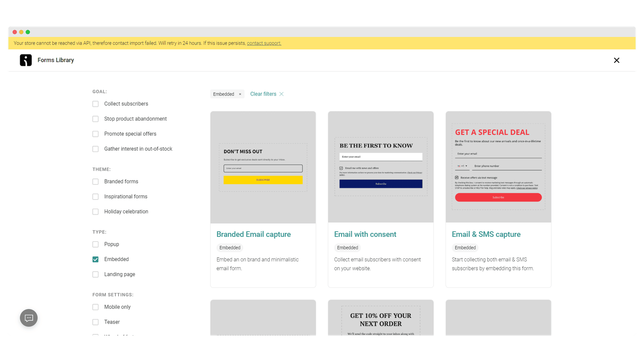The image size is (644, 362).
Task: Click the Clear filters link
Action: coord(263,94)
